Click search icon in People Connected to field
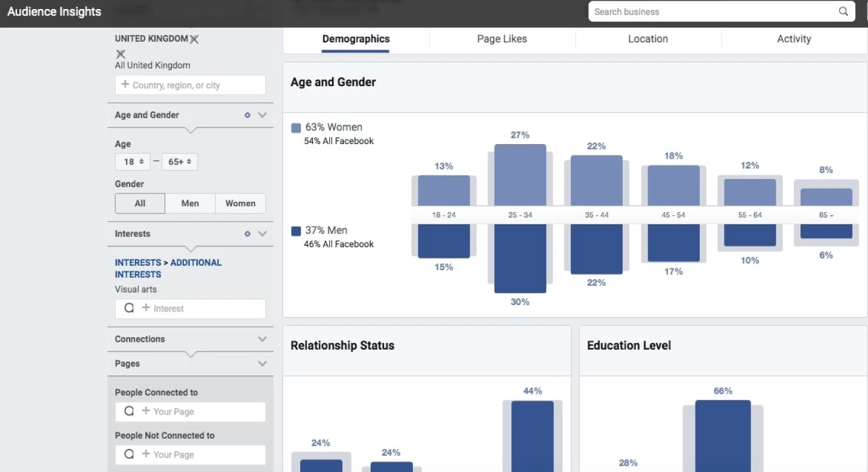 tap(129, 411)
